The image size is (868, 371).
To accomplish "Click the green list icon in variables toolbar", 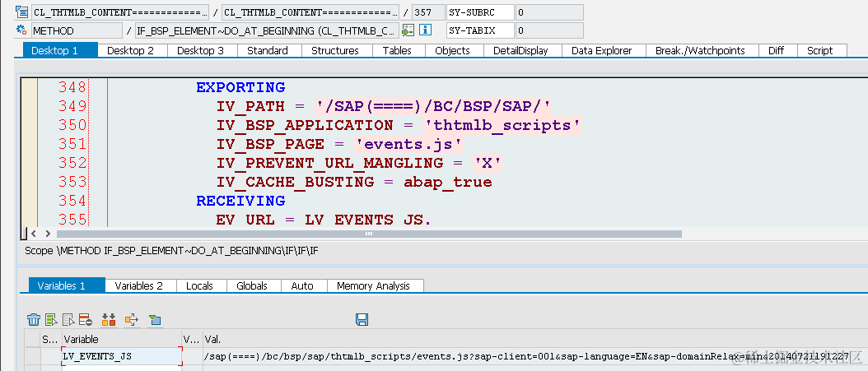I will (52, 319).
